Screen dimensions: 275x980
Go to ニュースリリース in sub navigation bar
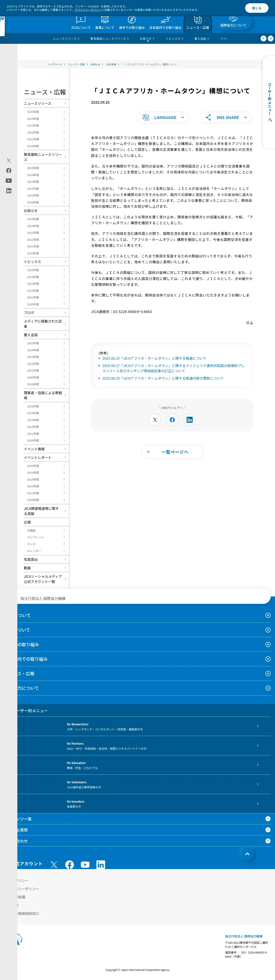click(x=66, y=38)
